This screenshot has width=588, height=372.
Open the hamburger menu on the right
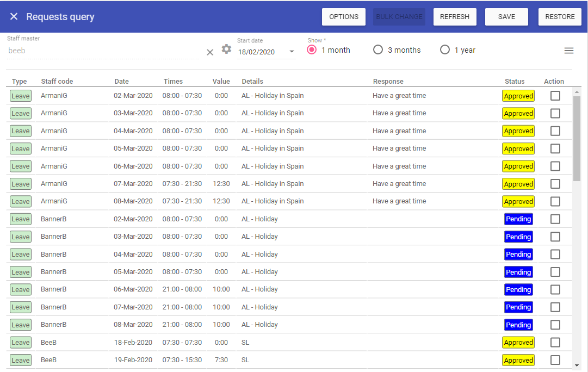pos(569,51)
